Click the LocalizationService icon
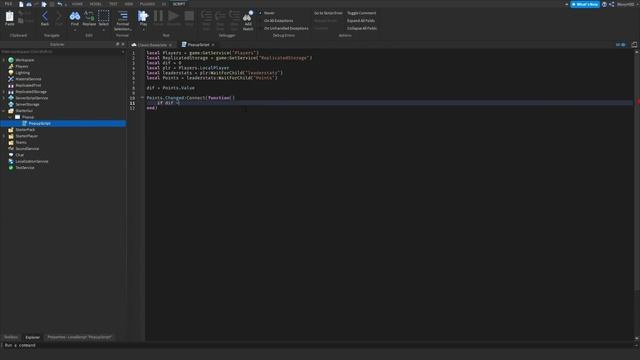 (11, 161)
